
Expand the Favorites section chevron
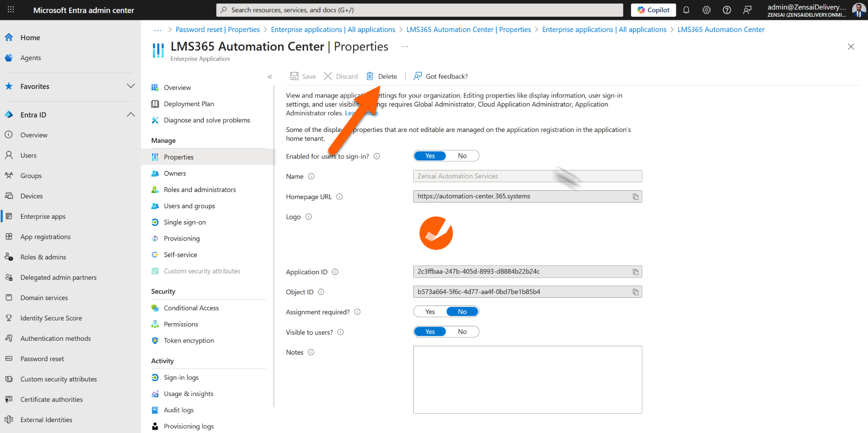coord(131,86)
